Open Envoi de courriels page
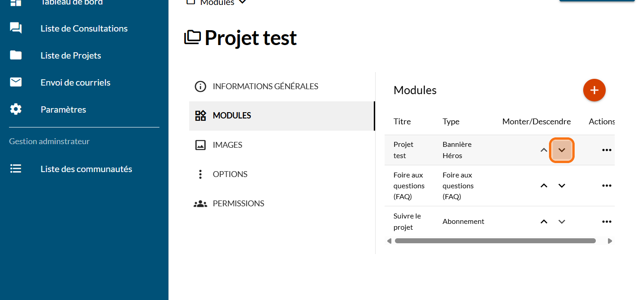 pos(75,82)
